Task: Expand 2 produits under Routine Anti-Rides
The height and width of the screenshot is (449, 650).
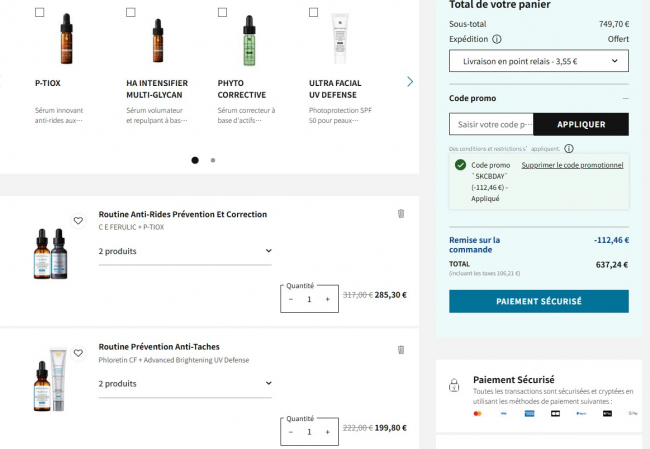Action: (x=185, y=251)
